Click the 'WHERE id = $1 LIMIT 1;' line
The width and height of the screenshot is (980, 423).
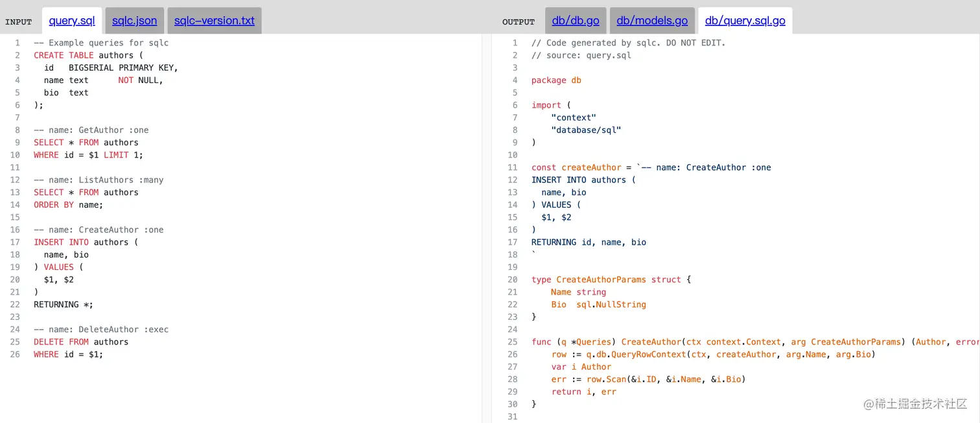(88, 155)
